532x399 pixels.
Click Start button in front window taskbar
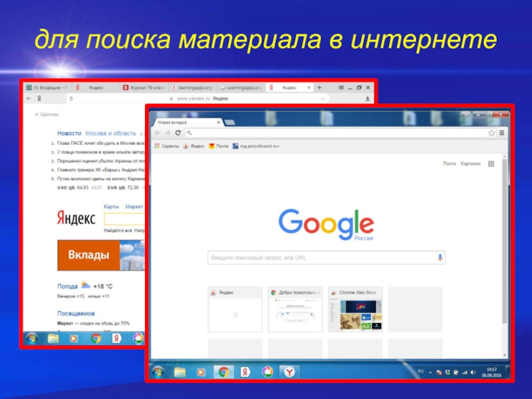[x=158, y=372]
